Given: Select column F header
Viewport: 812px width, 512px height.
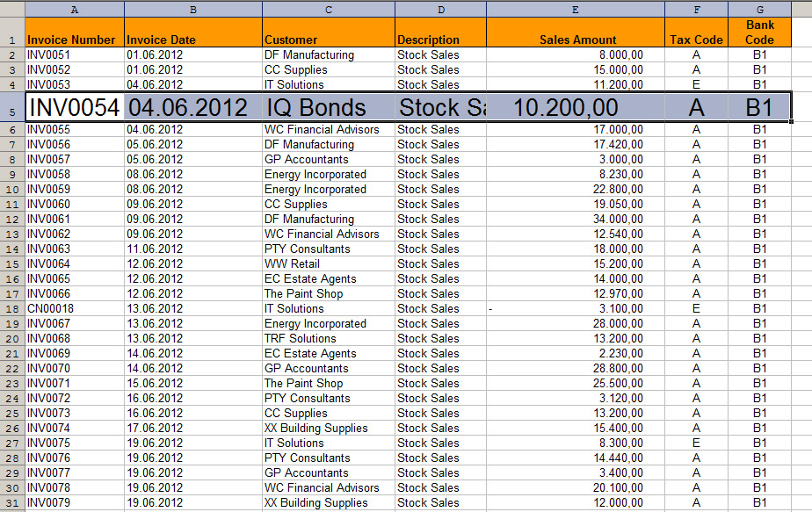Looking at the screenshot, I should [697, 10].
